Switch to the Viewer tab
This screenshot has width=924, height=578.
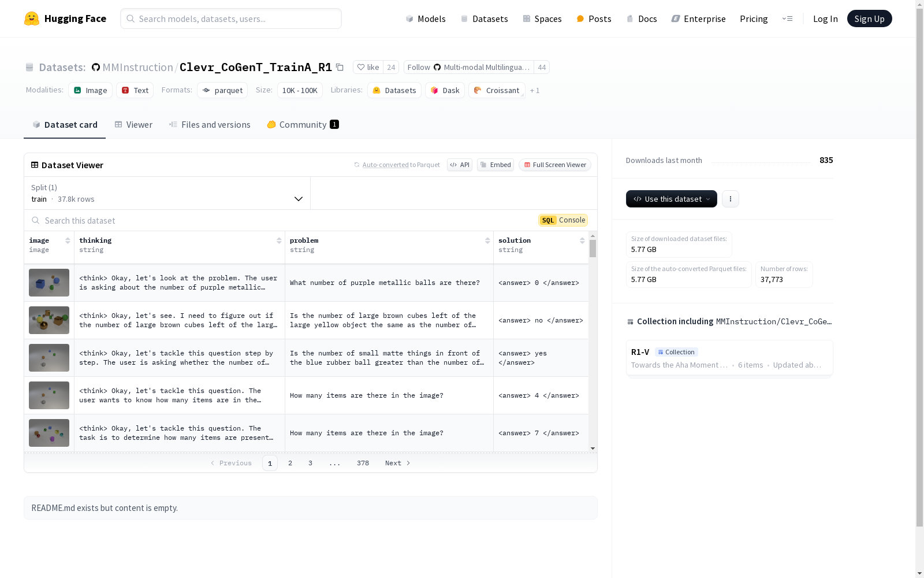click(x=133, y=125)
